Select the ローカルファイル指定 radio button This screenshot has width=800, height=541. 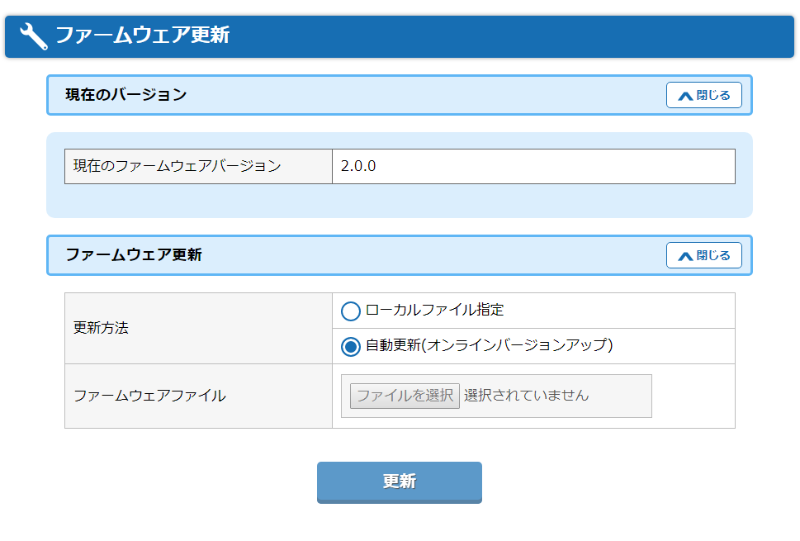click(x=350, y=311)
